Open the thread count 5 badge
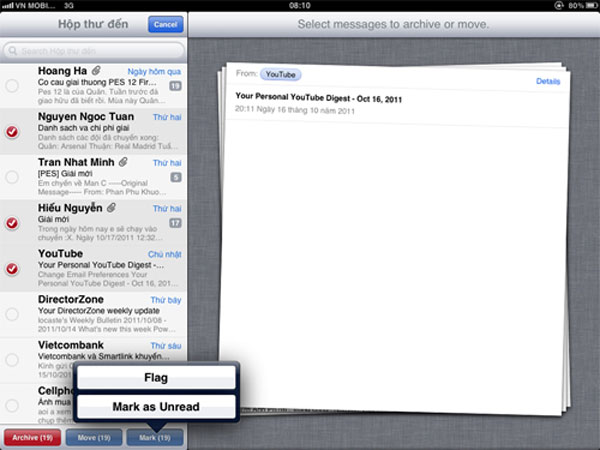Image resolution: width=600 pixels, height=450 pixels. [176, 177]
